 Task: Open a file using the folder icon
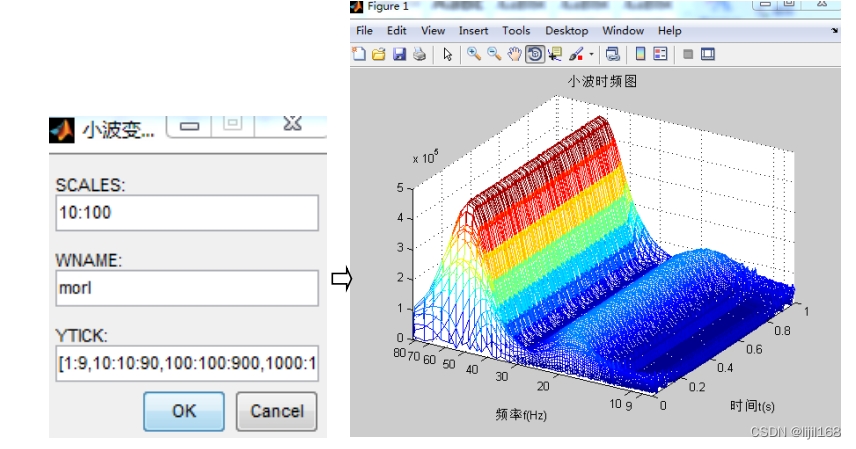pyautogui.click(x=379, y=54)
